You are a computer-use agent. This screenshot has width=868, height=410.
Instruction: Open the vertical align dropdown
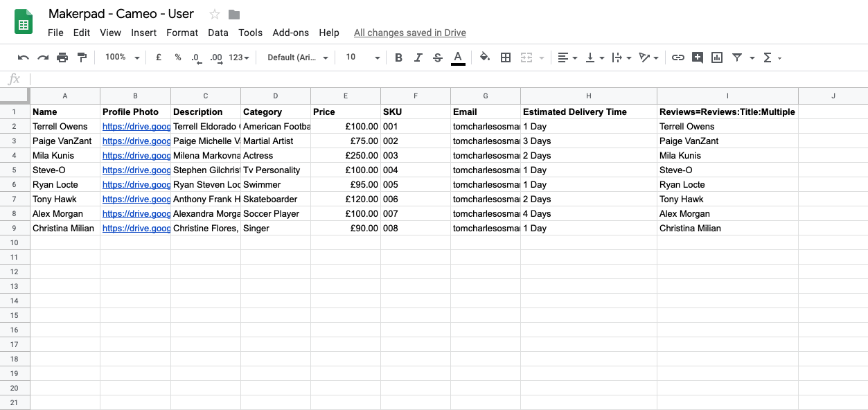[594, 57]
